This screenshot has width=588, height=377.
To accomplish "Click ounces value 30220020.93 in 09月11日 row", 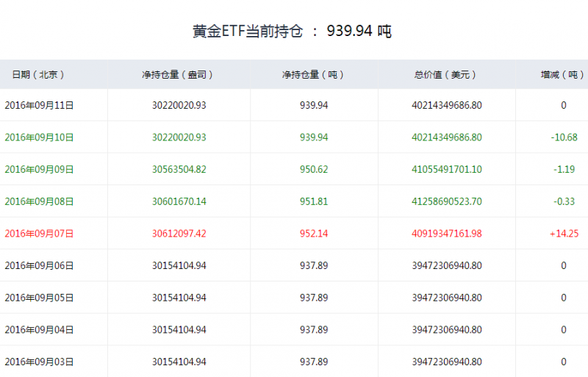I will [x=179, y=105].
